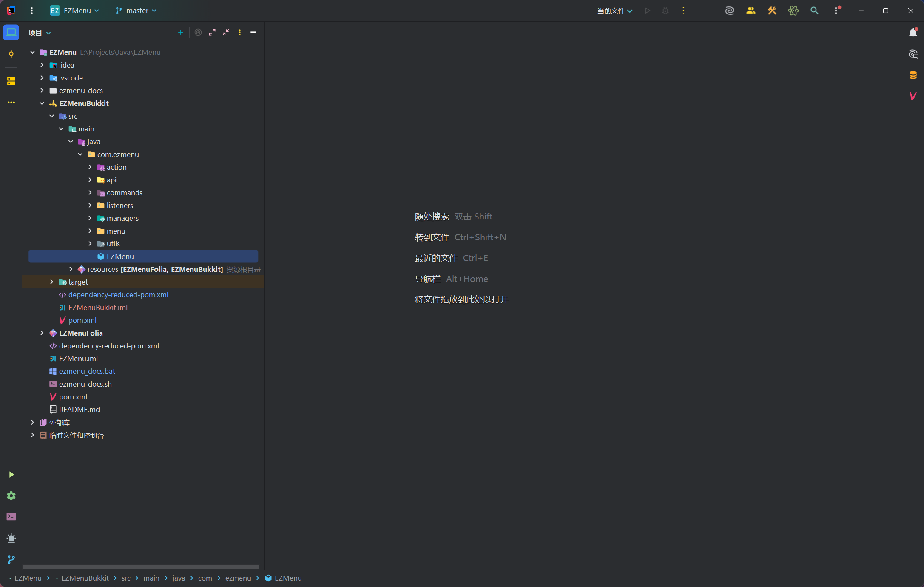Expand the ezmenu-docs folder

[42, 91]
